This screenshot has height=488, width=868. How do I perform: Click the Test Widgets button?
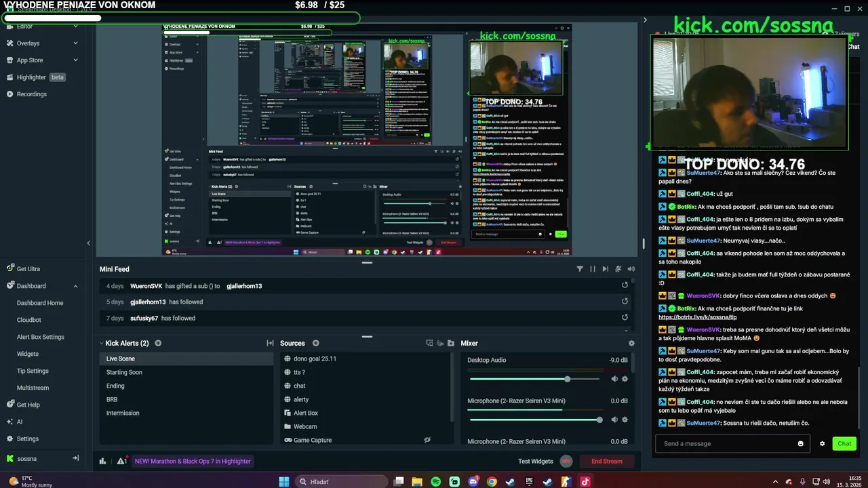point(536,461)
